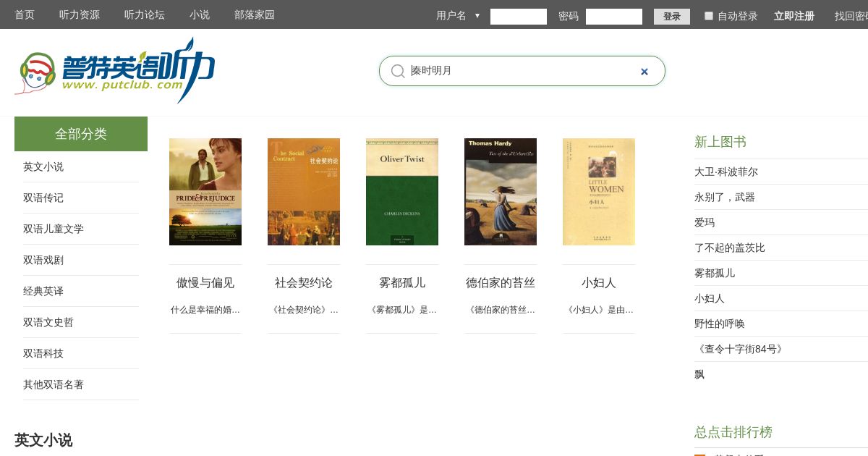Select 英文小说 category in sidebar

(x=43, y=166)
